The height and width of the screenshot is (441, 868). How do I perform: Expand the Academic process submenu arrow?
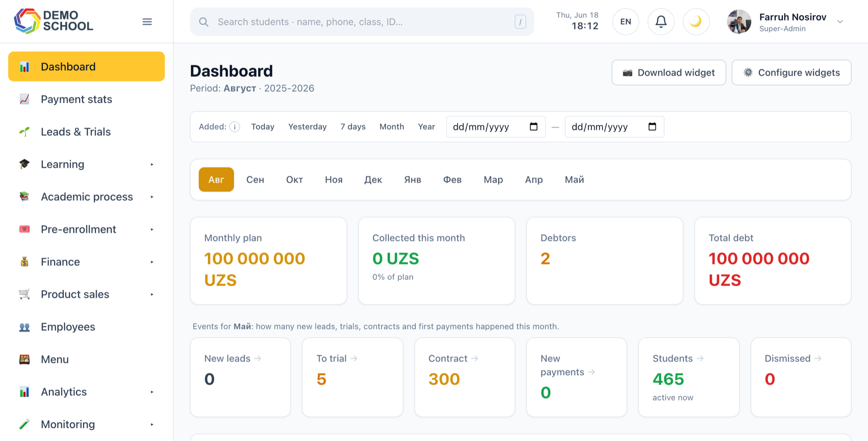[152, 197]
